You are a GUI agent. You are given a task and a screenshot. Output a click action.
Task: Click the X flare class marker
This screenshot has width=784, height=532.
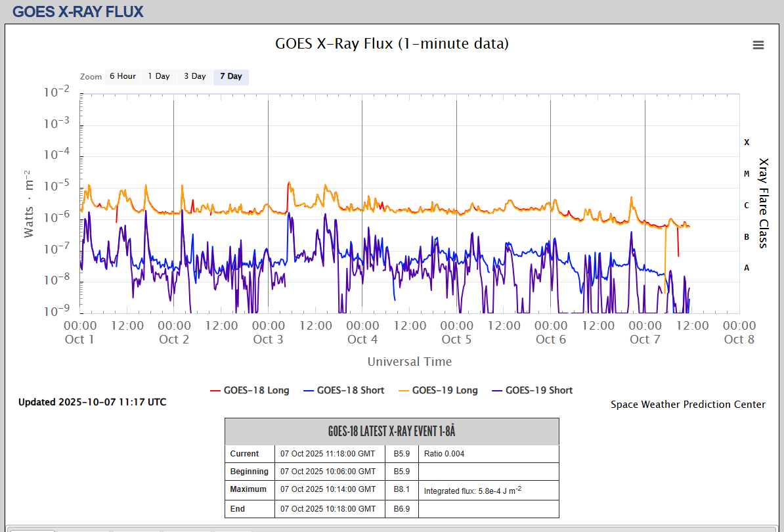coord(747,143)
